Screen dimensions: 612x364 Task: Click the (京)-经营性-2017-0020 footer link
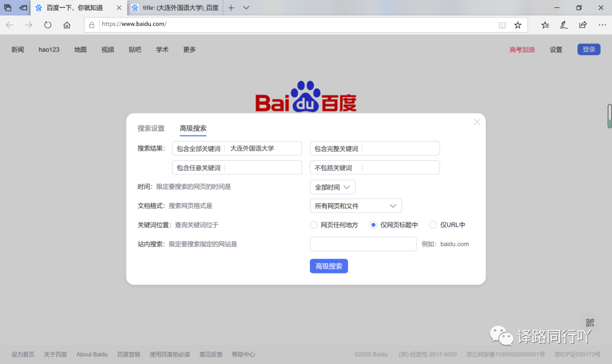[428, 354]
